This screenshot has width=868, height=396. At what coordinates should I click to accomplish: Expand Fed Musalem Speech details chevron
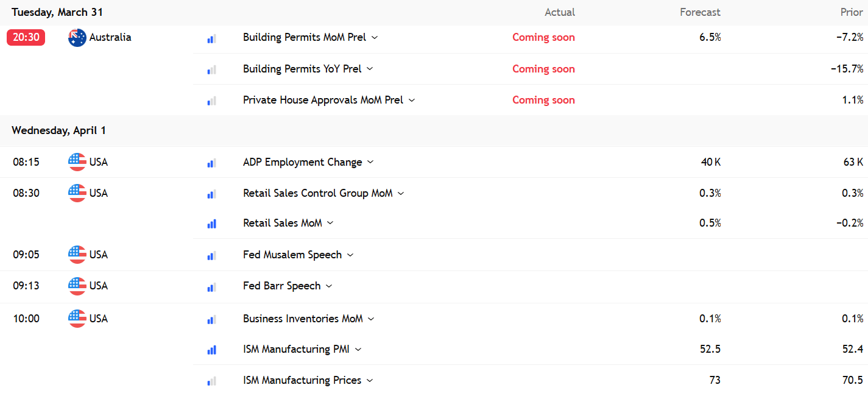(x=350, y=255)
